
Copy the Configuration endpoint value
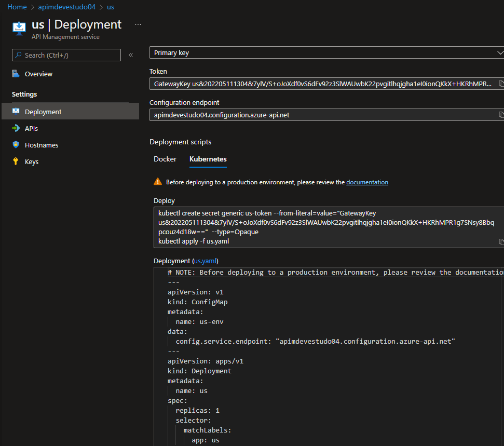pos(501,115)
